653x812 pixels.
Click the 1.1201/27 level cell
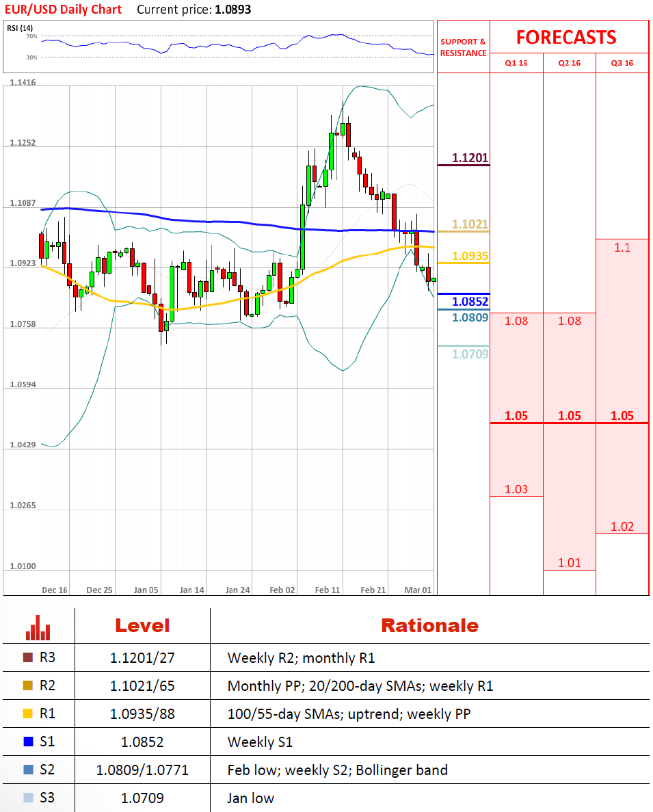click(142, 657)
